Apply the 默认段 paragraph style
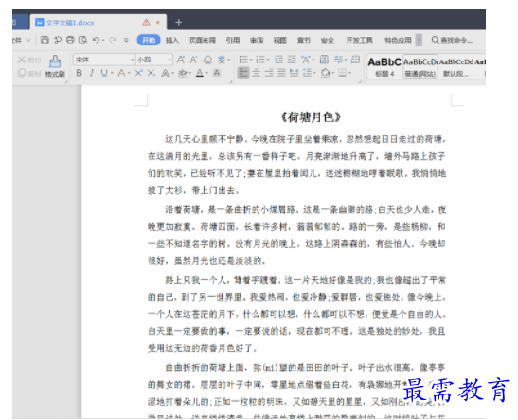The height and width of the screenshot is (420, 518). point(455,66)
